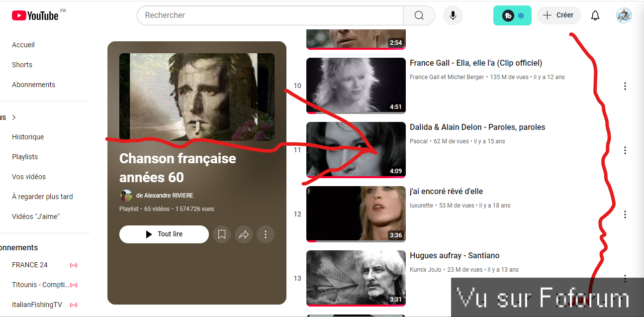Image resolution: width=644 pixels, height=317 pixels.
Task: Open playlist more options three-dot button
Action: click(x=266, y=234)
